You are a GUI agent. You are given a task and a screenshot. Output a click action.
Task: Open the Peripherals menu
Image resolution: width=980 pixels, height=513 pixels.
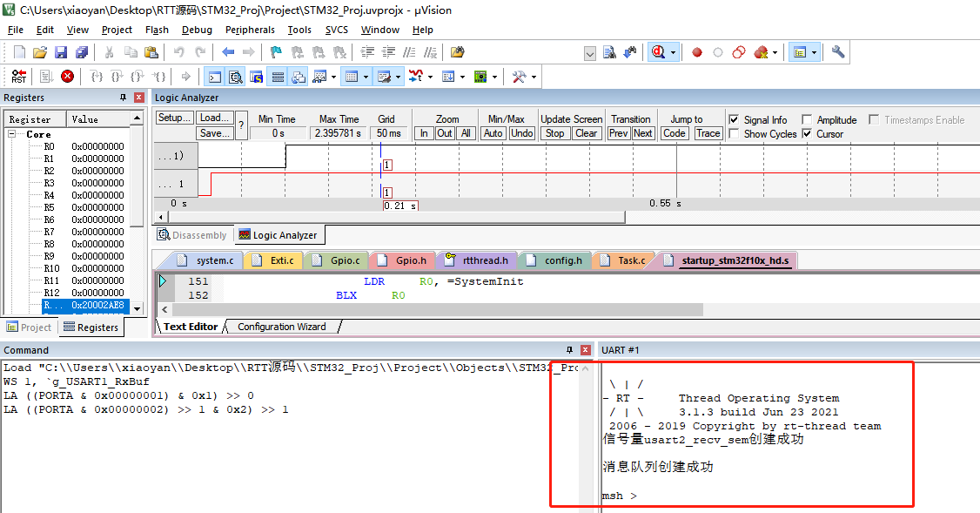pyautogui.click(x=250, y=29)
